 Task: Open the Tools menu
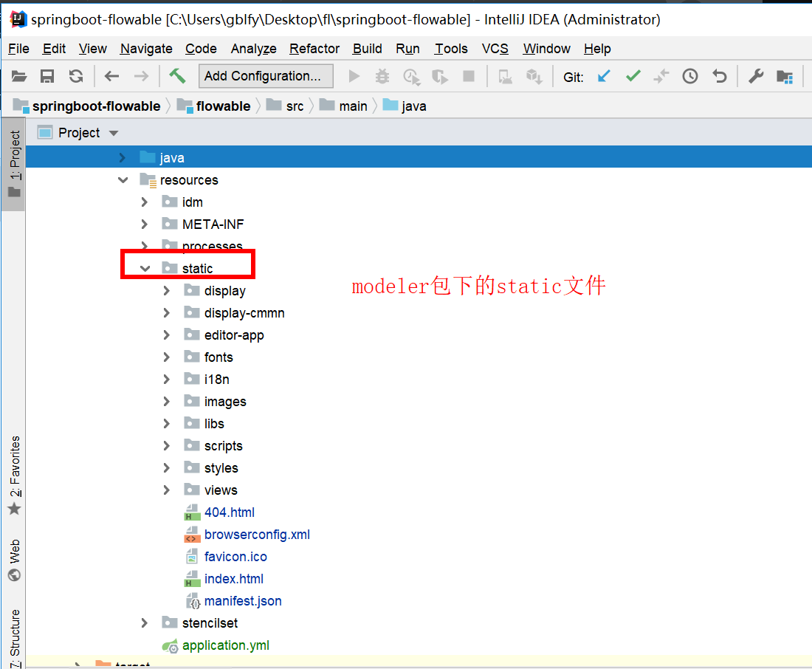[x=451, y=49]
